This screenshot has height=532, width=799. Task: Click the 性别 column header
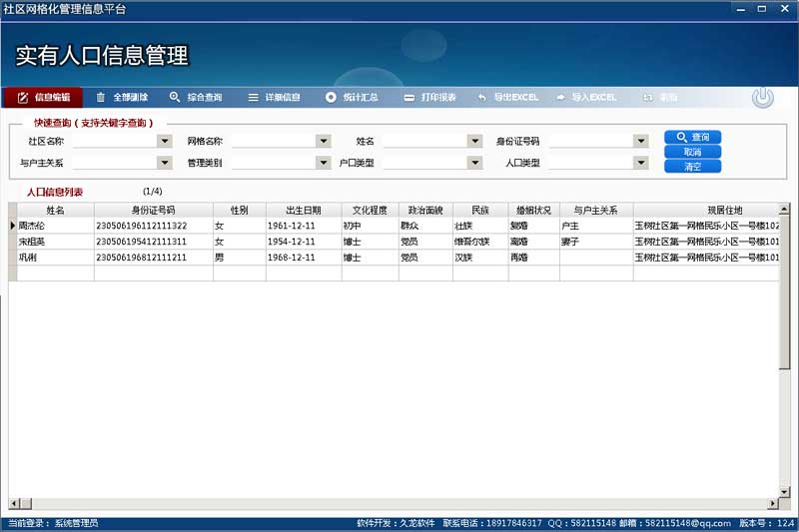pyautogui.click(x=240, y=211)
